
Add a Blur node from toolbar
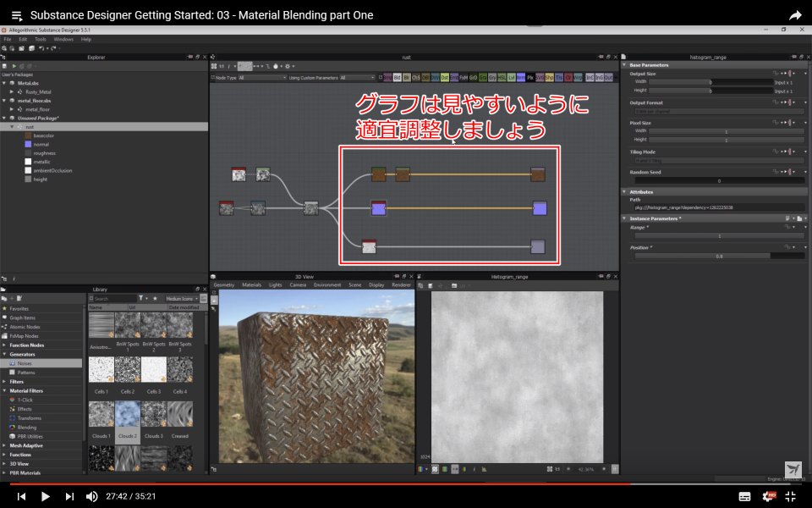pos(407,78)
